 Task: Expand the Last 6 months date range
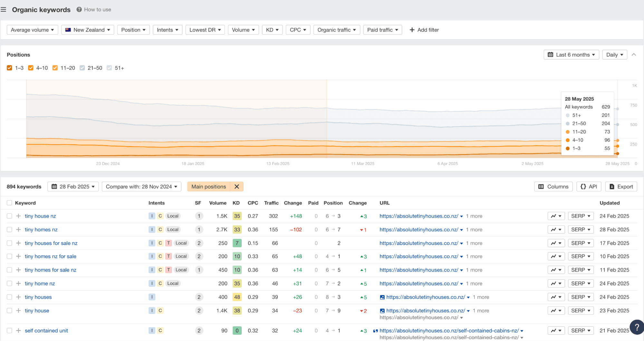coord(571,55)
